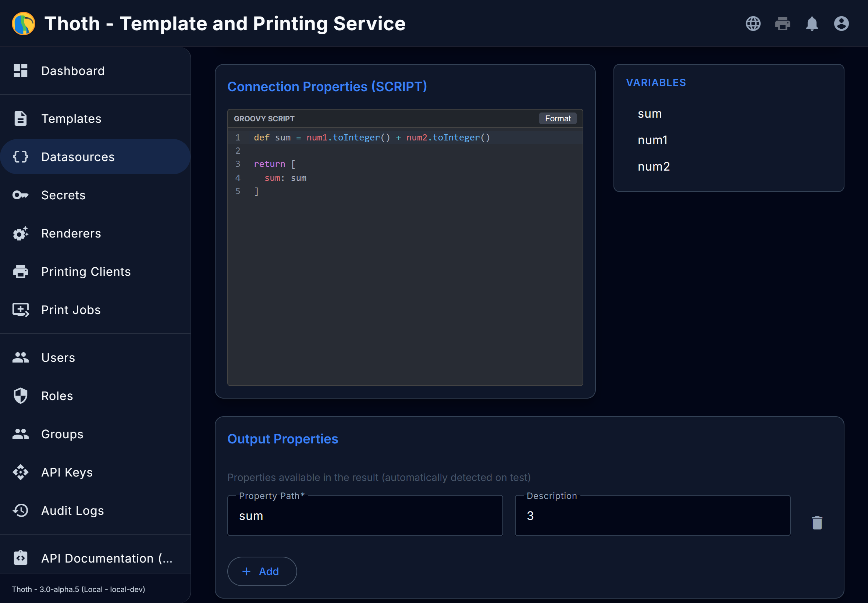The image size is (868, 603).
Task: Select the sum variable in Variables
Action: [x=650, y=113]
